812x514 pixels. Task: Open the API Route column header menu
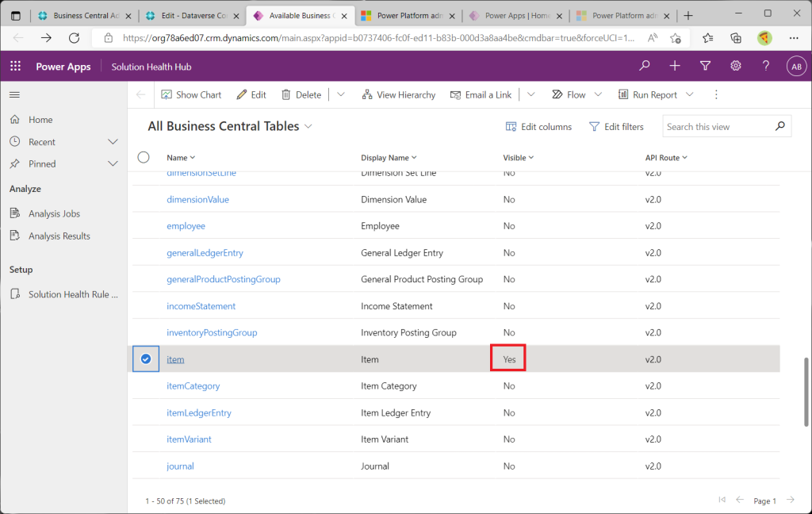[666, 158]
